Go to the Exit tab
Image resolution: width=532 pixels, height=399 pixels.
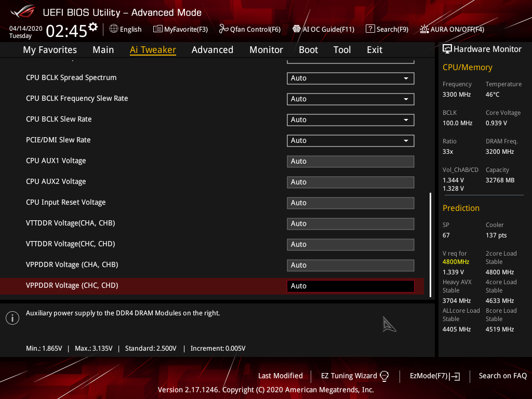tap(375, 50)
